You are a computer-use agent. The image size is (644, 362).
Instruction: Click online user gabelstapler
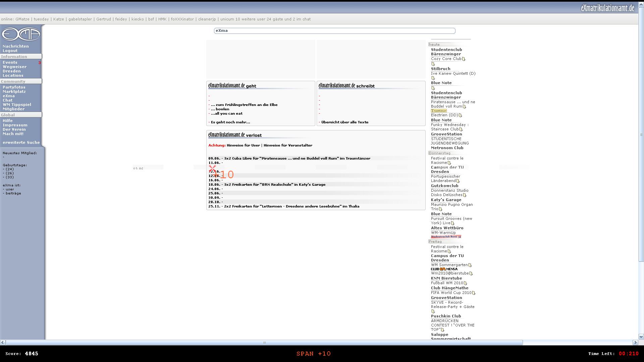(80, 19)
